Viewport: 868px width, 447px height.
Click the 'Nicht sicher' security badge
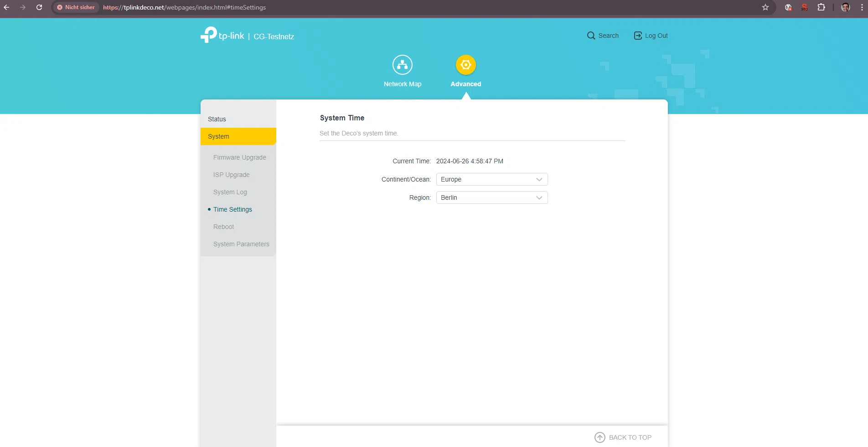76,7
